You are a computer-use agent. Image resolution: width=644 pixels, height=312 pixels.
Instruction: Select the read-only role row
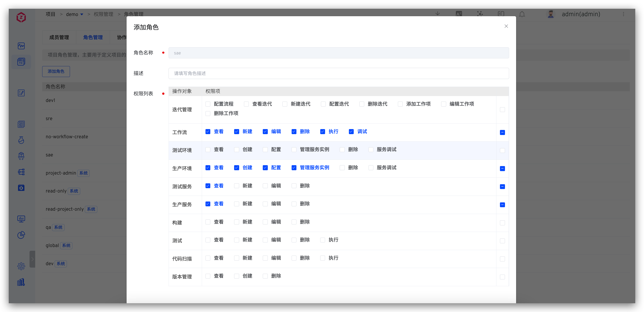(85, 191)
